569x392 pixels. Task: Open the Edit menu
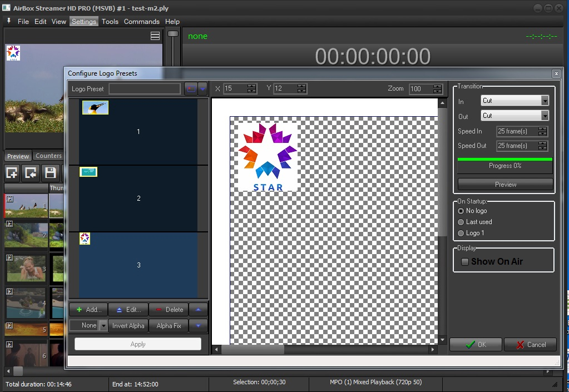click(x=40, y=21)
